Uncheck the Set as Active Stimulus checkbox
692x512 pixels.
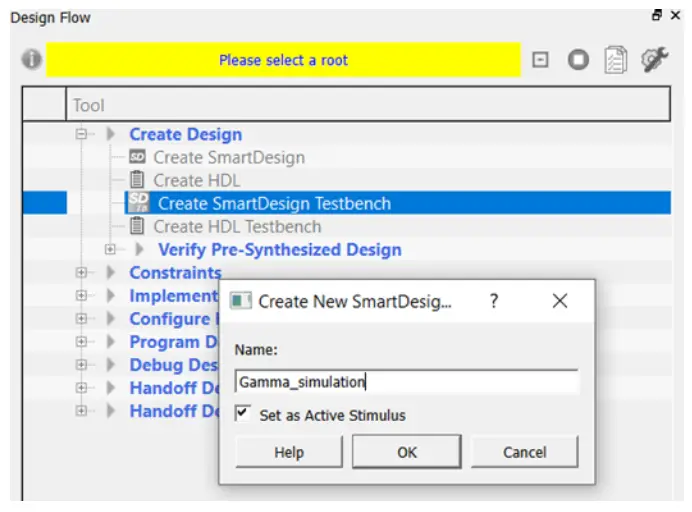[x=243, y=414]
